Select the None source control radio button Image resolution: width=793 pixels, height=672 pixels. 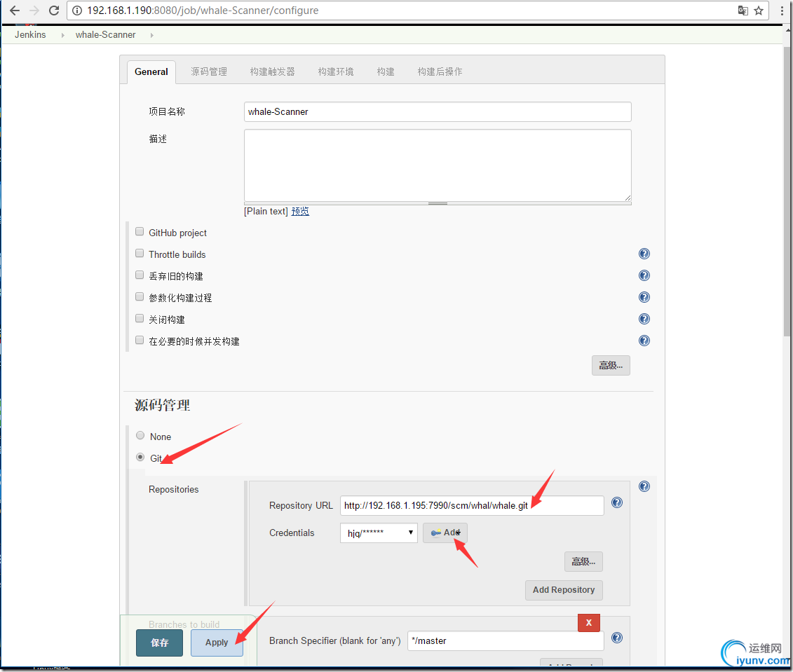[141, 436]
